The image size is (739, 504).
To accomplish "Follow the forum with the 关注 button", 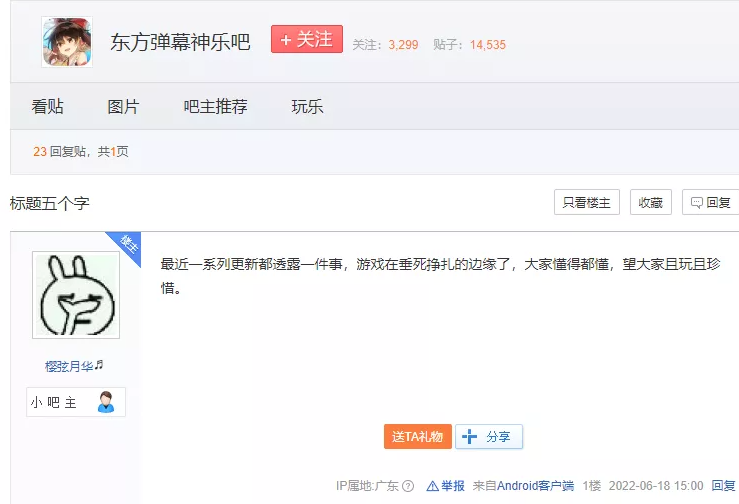I will [x=307, y=40].
